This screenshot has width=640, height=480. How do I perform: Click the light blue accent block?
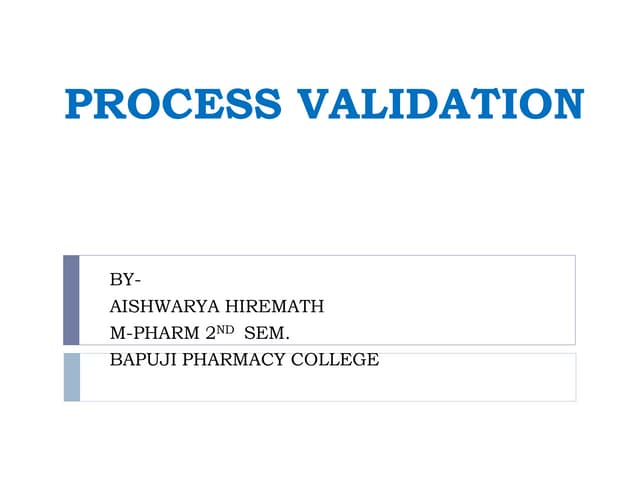(71, 376)
